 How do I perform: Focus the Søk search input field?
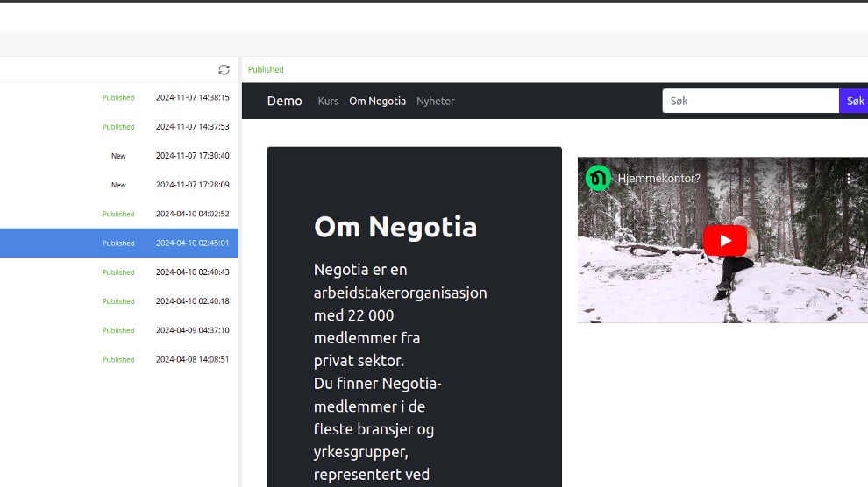point(751,101)
